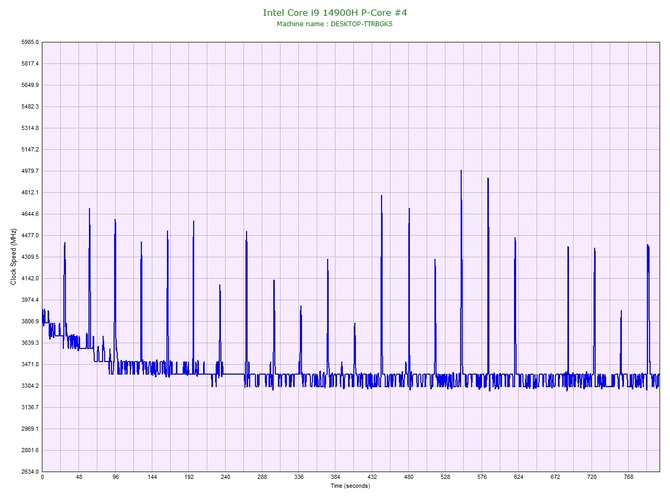Click the tallest clock speed spike reaching 4979.7 MHz
This screenshot has height=503, width=670.
[461, 274]
